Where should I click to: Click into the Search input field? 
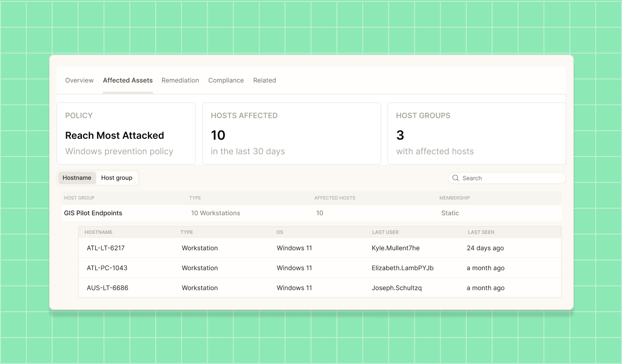click(x=507, y=178)
